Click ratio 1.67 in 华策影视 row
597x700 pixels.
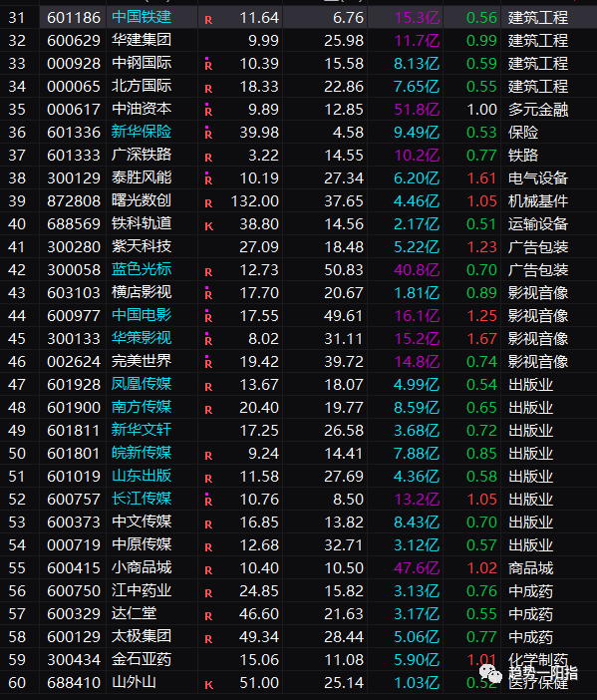point(481,338)
